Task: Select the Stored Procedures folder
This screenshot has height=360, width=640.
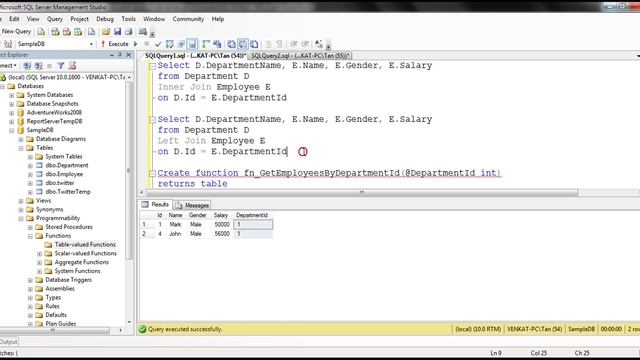Action: (69, 227)
